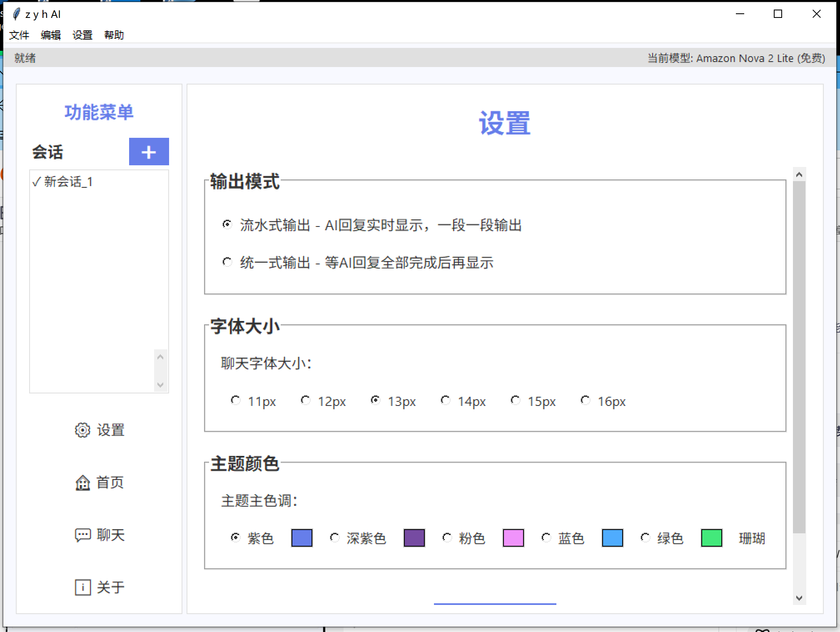The height and width of the screenshot is (632, 840).
Task: Open settings via sidebar gear icon
Action: (82, 430)
